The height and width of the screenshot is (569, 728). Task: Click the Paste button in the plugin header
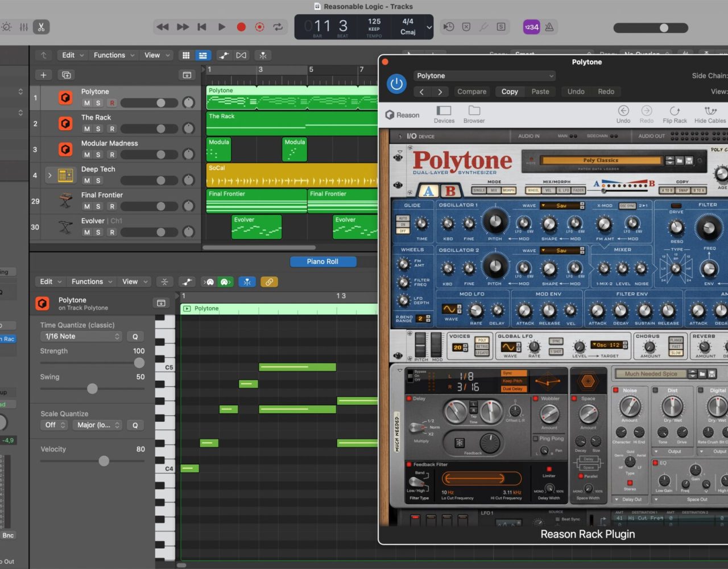540,92
